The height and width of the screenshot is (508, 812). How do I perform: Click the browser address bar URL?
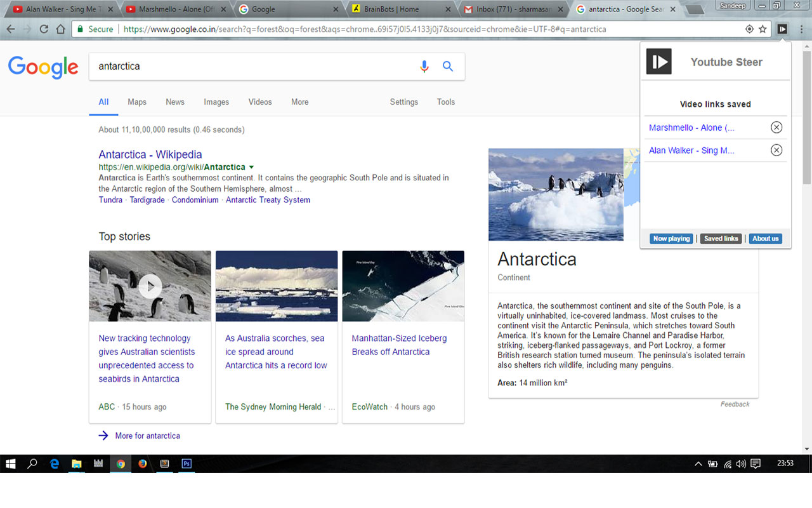tap(365, 29)
